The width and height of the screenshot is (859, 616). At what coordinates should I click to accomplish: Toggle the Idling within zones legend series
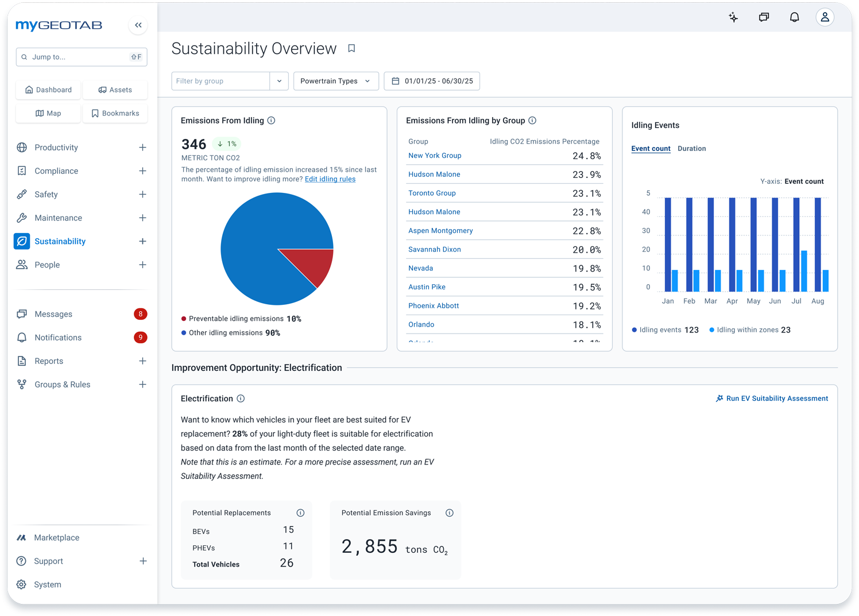click(x=750, y=330)
